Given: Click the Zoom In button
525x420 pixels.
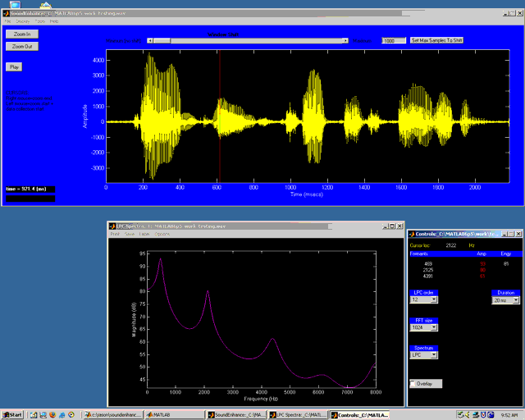Looking at the screenshot, I should (x=21, y=34).
